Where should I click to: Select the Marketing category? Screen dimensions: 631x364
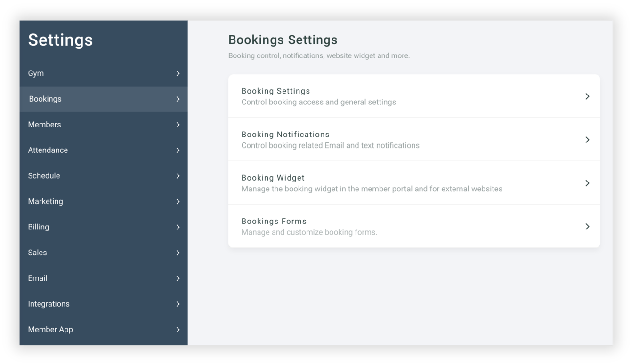[104, 201]
